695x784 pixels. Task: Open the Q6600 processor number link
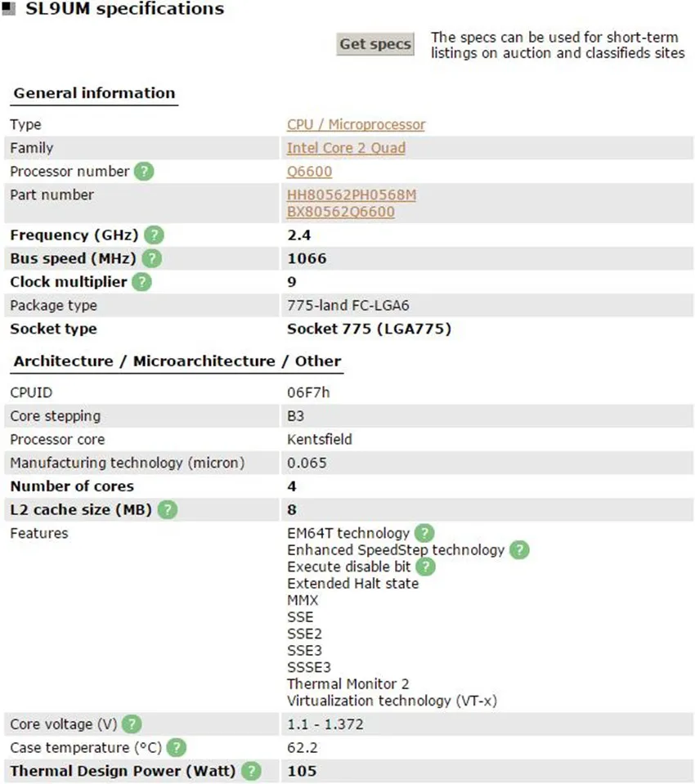point(310,172)
